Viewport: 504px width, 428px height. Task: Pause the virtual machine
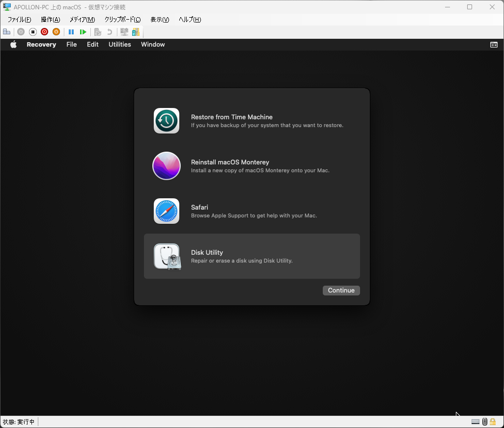pos(71,32)
